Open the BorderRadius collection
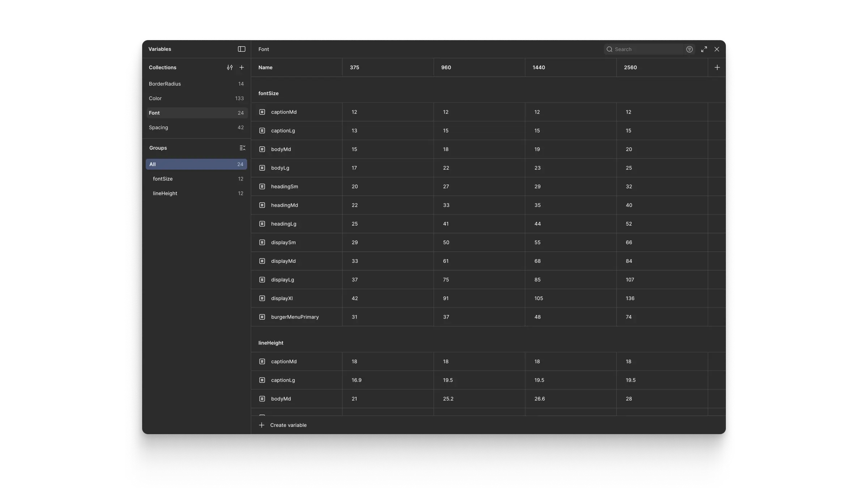Viewport: 868px width, 488px height. pos(165,84)
